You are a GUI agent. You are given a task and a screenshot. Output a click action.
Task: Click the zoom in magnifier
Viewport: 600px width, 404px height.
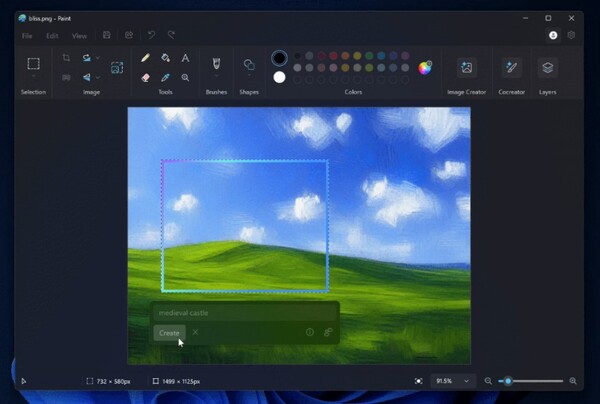pos(573,381)
